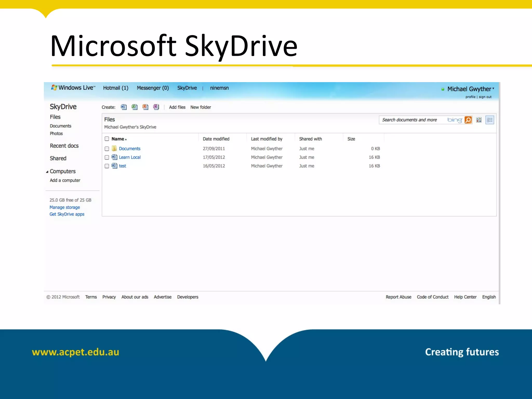Check the test file checkbox
532x399 pixels.
click(107, 166)
